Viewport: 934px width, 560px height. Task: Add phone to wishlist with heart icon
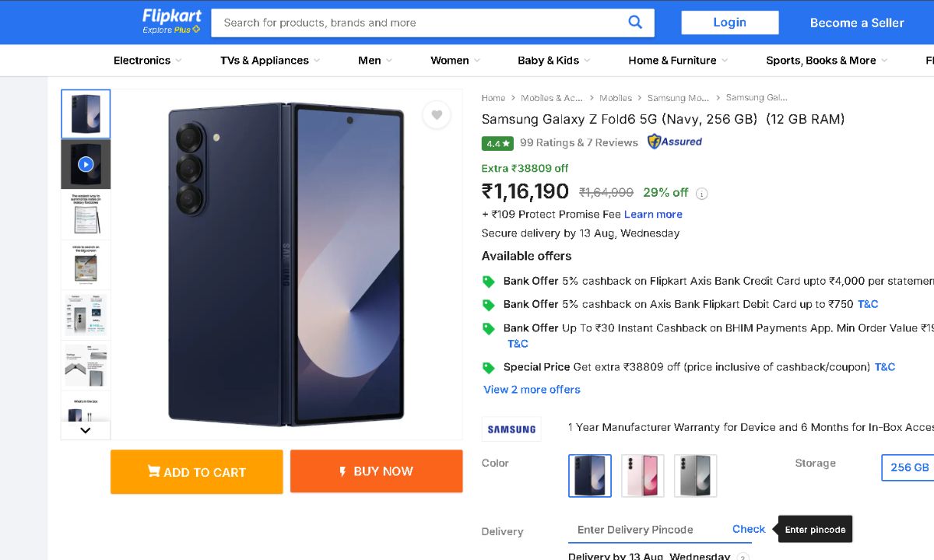[437, 115]
